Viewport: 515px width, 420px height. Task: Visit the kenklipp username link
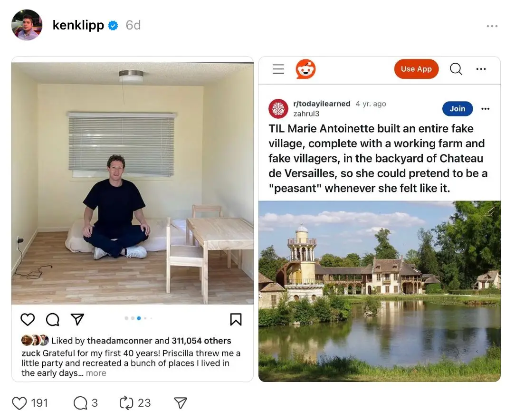pos(78,26)
